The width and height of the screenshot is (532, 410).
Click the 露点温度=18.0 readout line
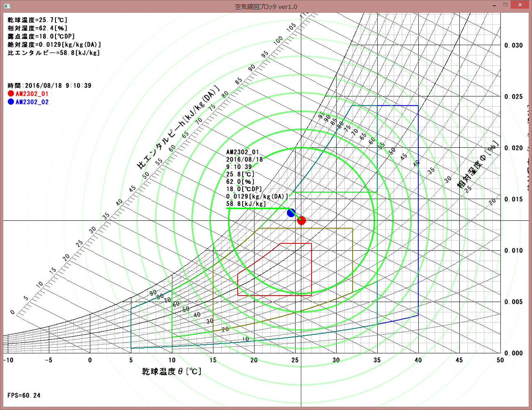point(41,36)
